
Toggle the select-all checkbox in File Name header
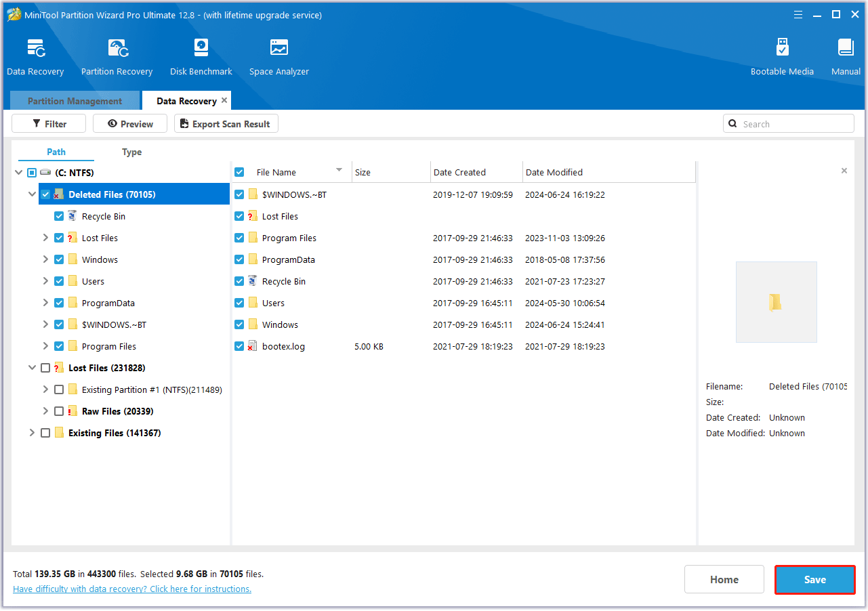239,172
